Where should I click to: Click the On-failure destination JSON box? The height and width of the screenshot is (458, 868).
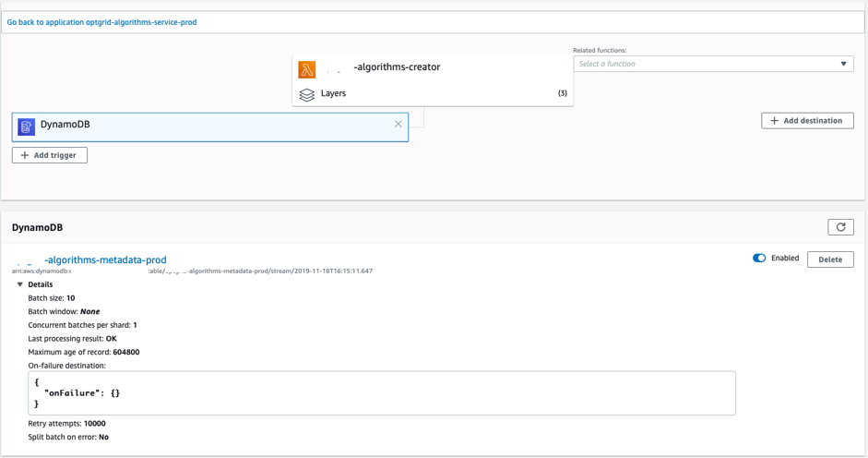click(x=381, y=392)
